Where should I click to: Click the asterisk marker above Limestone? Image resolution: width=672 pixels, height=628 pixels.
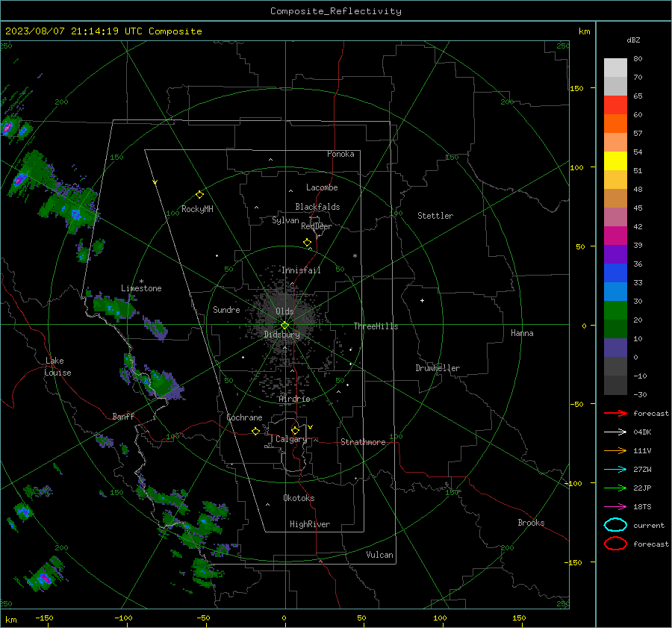point(141,282)
